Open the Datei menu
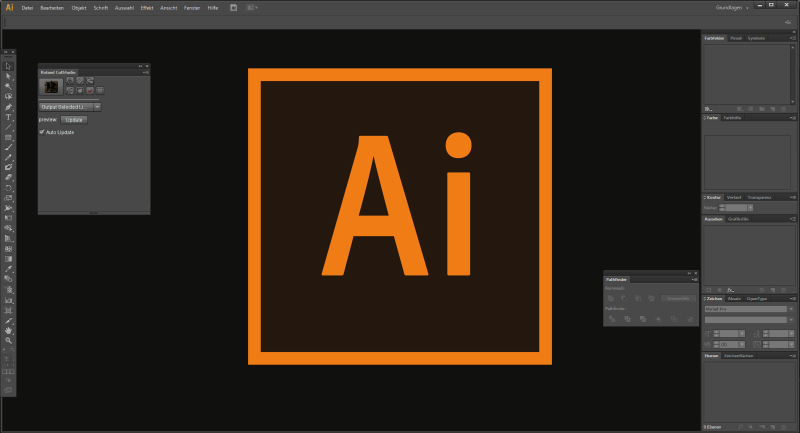The height and width of the screenshot is (433, 800). [27, 8]
